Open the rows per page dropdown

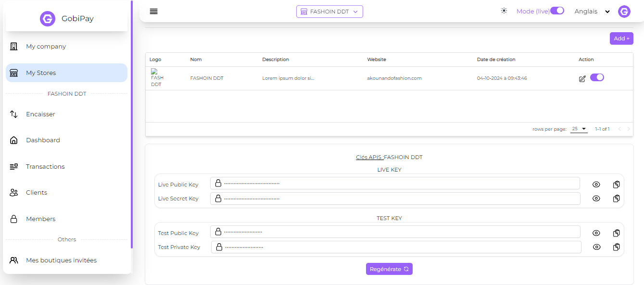579,129
